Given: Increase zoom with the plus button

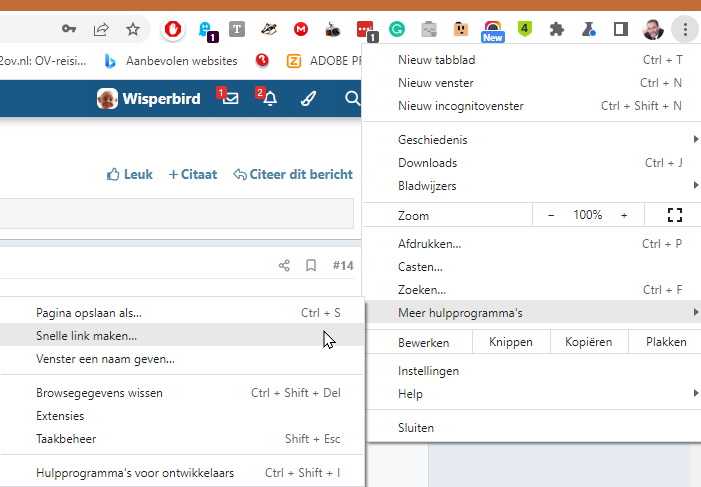Looking at the screenshot, I should (x=624, y=215).
